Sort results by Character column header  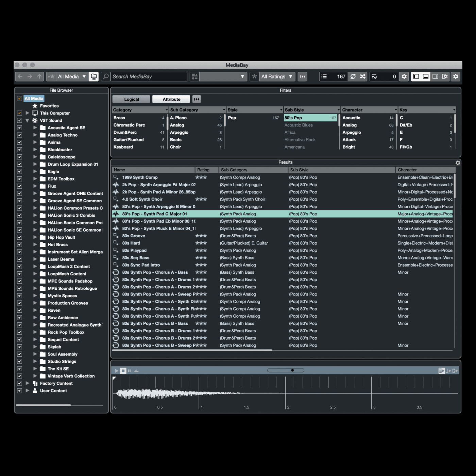coord(425,170)
